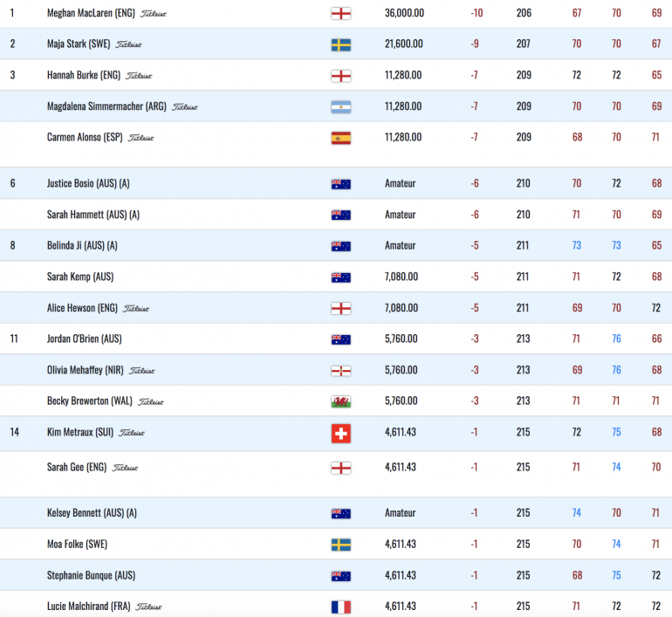Click the Switzerland flag for Kim Metraux
672x617 pixels.
pos(341,433)
